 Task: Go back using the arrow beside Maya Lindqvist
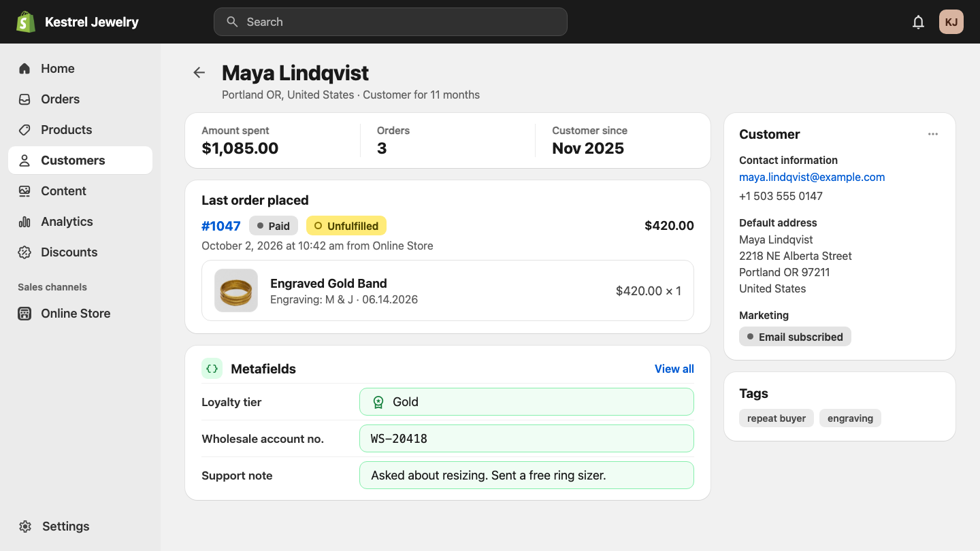[x=199, y=73]
